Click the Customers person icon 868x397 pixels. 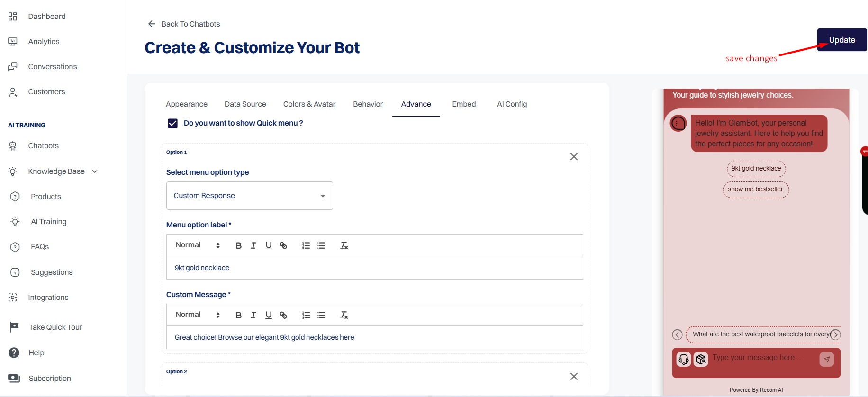point(13,92)
